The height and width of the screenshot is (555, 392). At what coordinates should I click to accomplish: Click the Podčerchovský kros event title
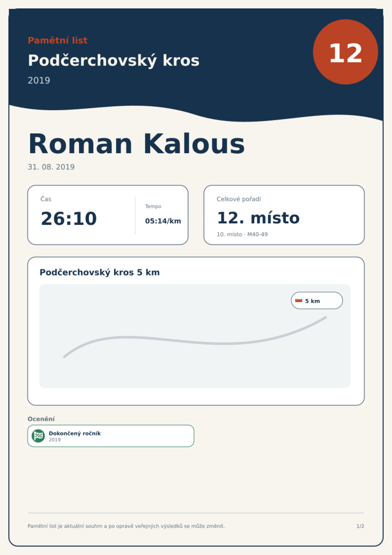pos(114,61)
